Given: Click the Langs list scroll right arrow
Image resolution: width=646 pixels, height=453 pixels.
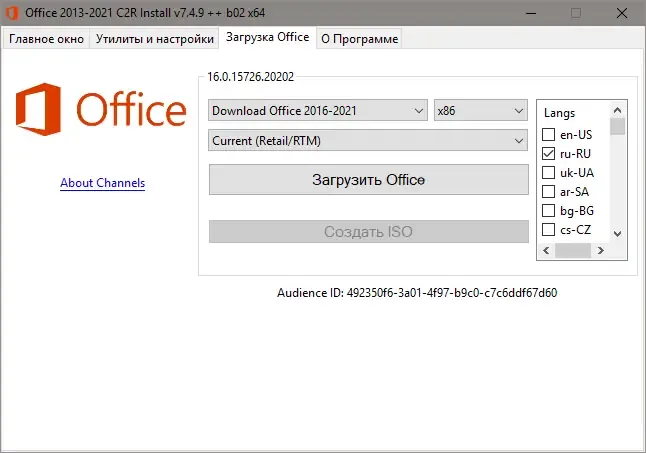Looking at the screenshot, I should click(x=601, y=250).
